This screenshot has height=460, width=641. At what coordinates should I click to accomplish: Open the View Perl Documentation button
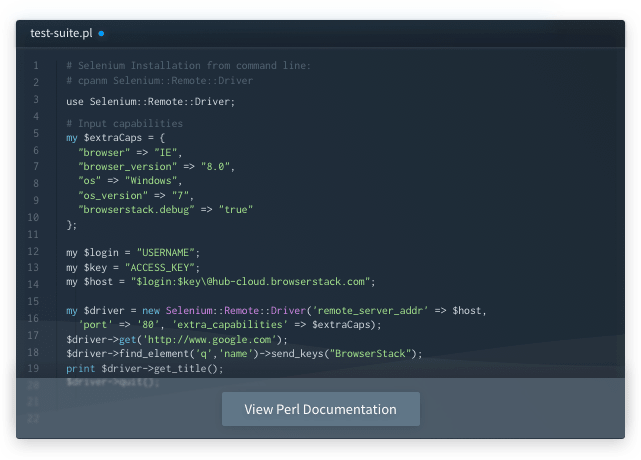coord(320,409)
